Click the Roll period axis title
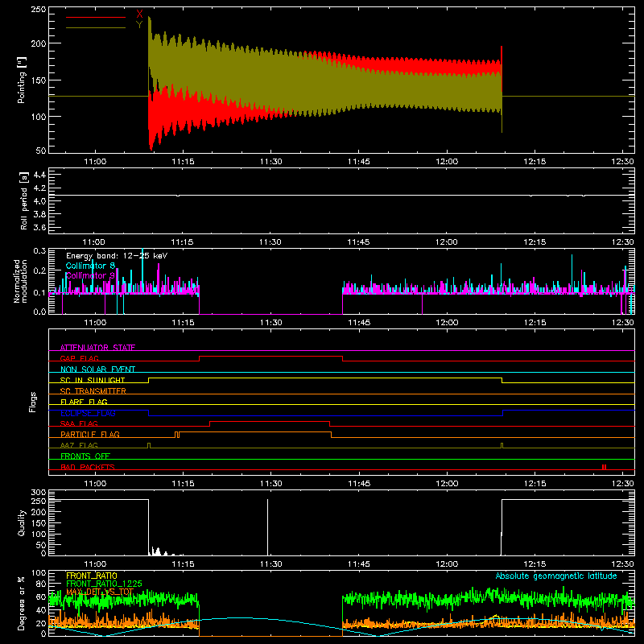 [24, 200]
